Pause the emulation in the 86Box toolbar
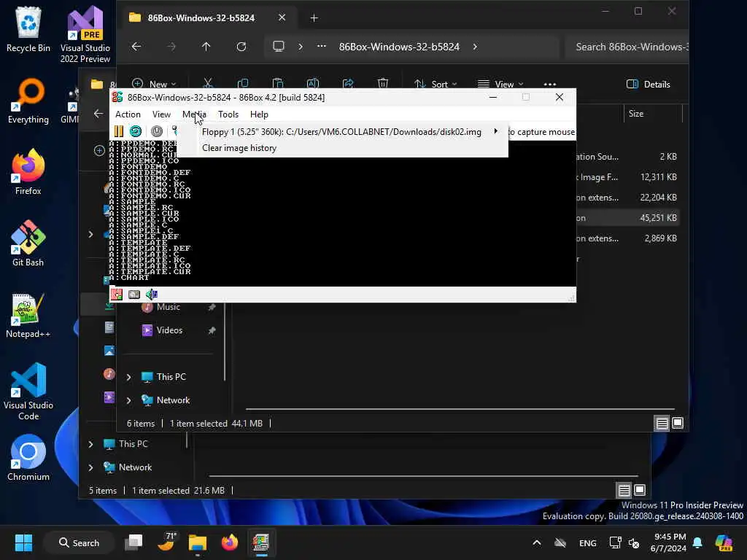 point(119,131)
